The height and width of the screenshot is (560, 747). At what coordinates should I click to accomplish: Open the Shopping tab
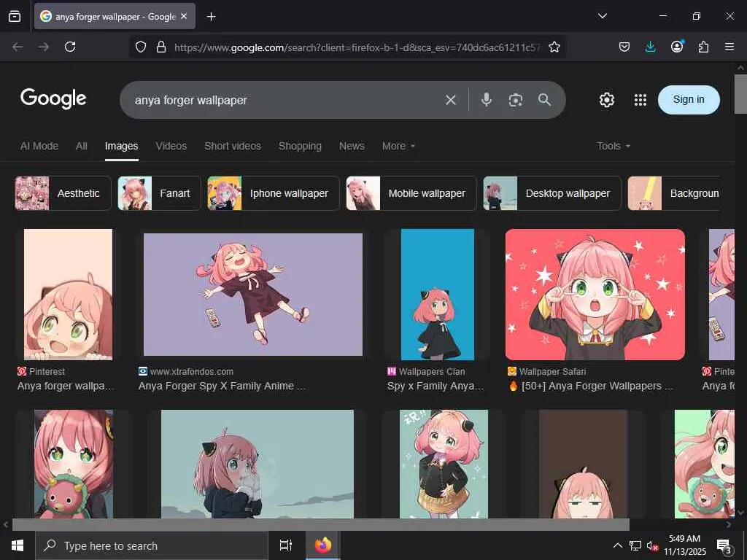coord(300,146)
